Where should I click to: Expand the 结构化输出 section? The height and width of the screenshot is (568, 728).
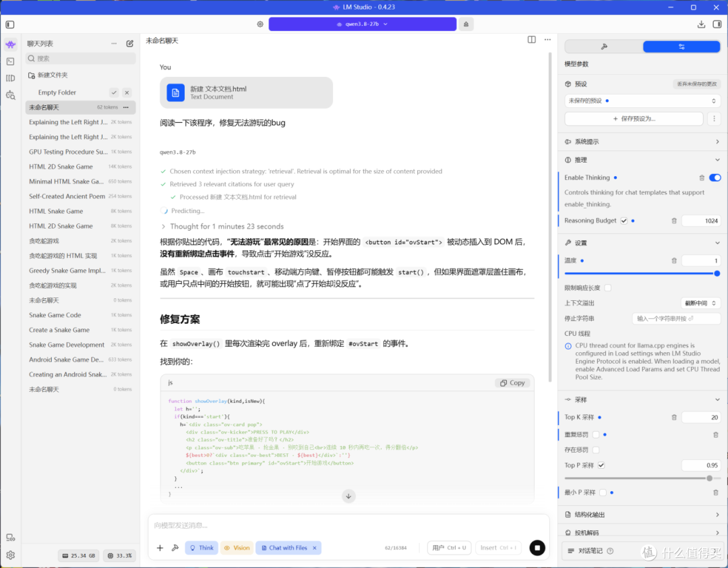click(642, 515)
